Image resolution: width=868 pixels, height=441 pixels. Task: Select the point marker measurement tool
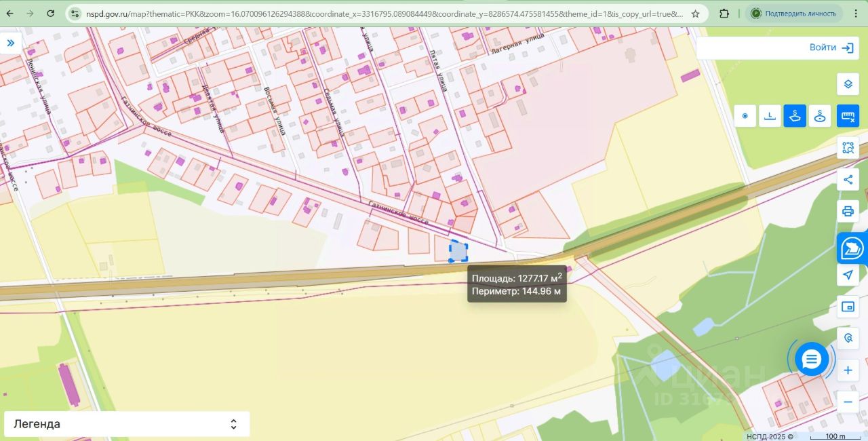coord(745,116)
